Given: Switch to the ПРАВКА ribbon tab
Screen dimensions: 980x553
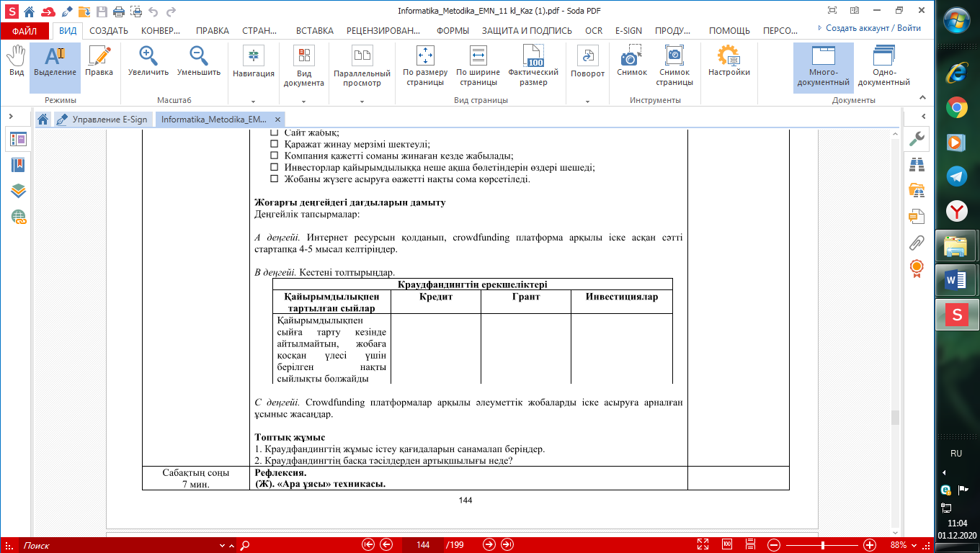Looking at the screenshot, I should tap(213, 31).
